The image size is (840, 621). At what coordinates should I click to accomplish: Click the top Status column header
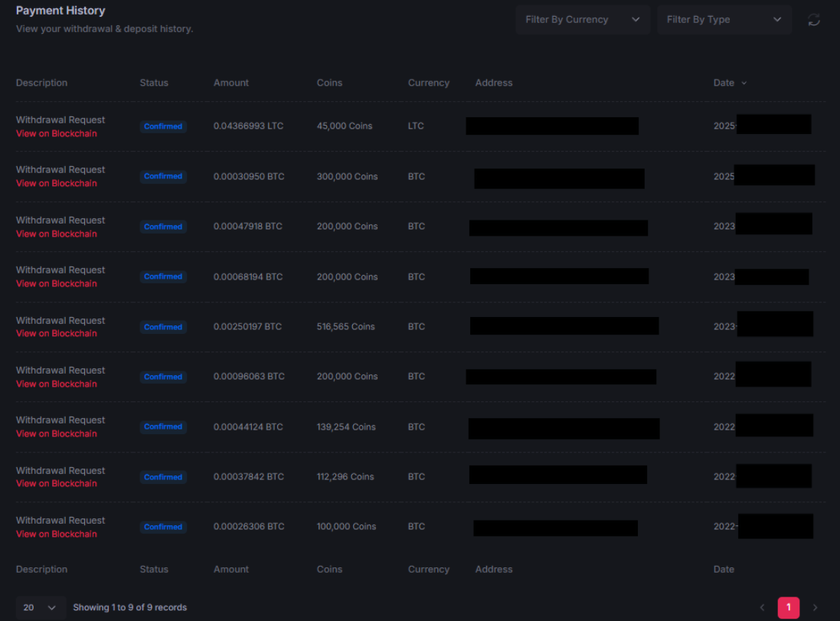(154, 83)
